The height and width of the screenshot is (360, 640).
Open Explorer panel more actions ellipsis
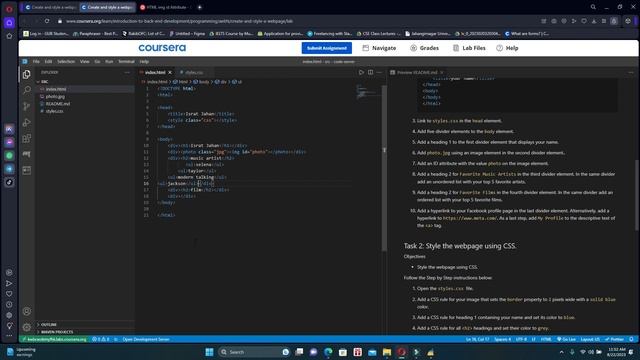tap(127, 72)
